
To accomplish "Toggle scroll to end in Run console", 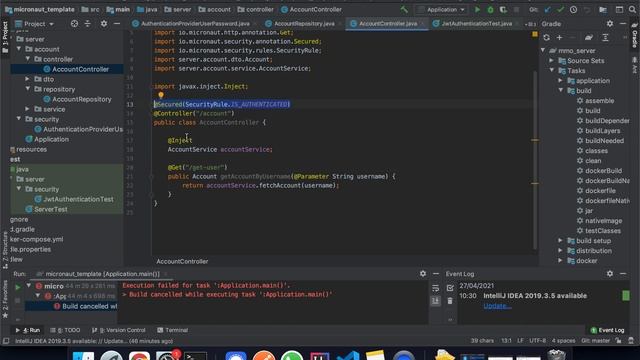I will pyautogui.click(x=436, y=301).
